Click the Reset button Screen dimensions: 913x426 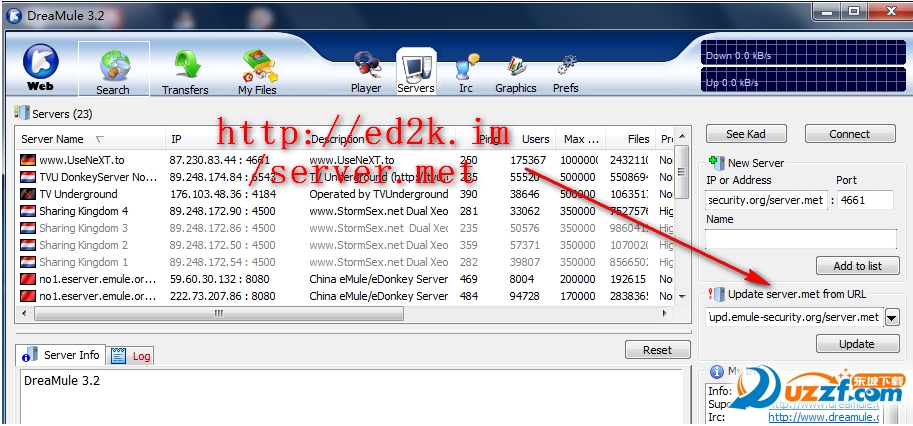[x=657, y=350]
